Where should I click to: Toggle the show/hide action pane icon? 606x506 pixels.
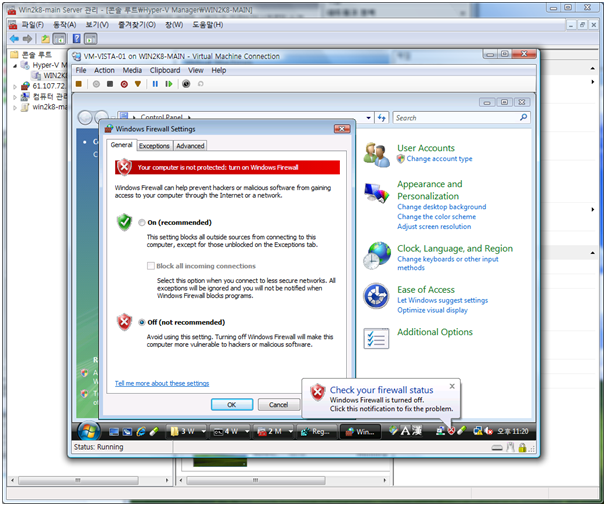(91, 39)
